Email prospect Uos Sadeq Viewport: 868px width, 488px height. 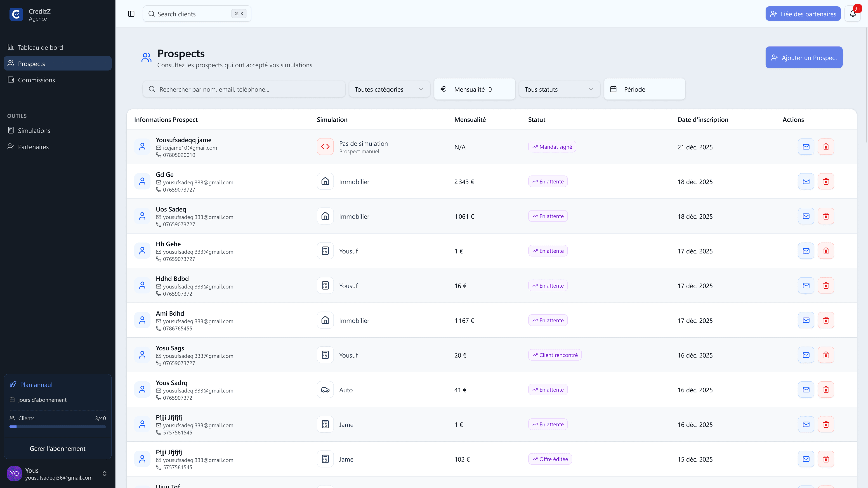(806, 216)
